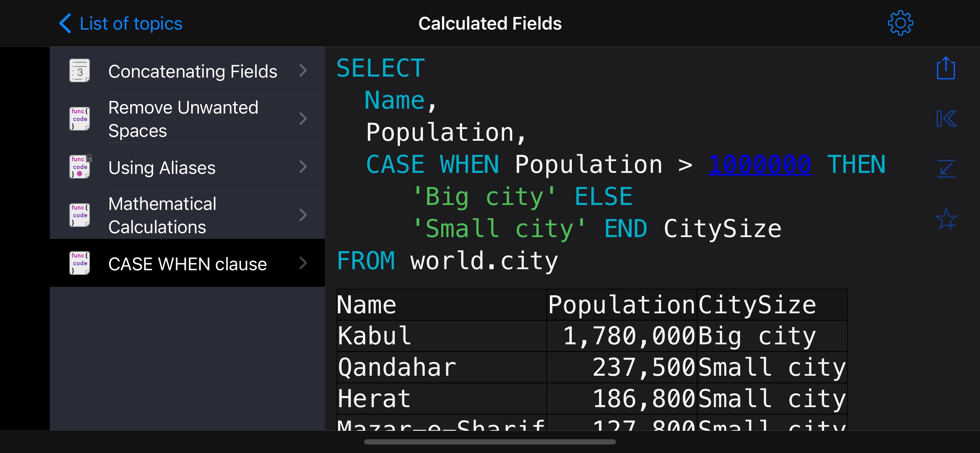Click the Remove Unwanted Spaces code icon
The width and height of the screenshot is (980, 453).
(x=79, y=119)
